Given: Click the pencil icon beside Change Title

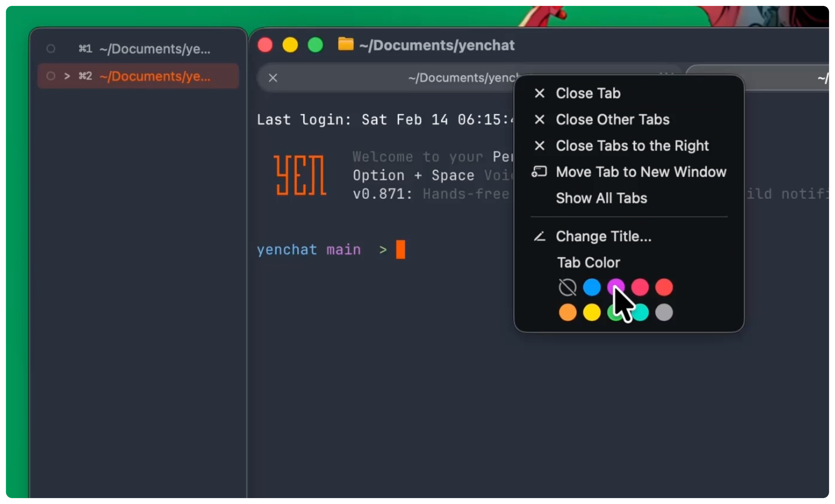Looking at the screenshot, I should 539,237.
